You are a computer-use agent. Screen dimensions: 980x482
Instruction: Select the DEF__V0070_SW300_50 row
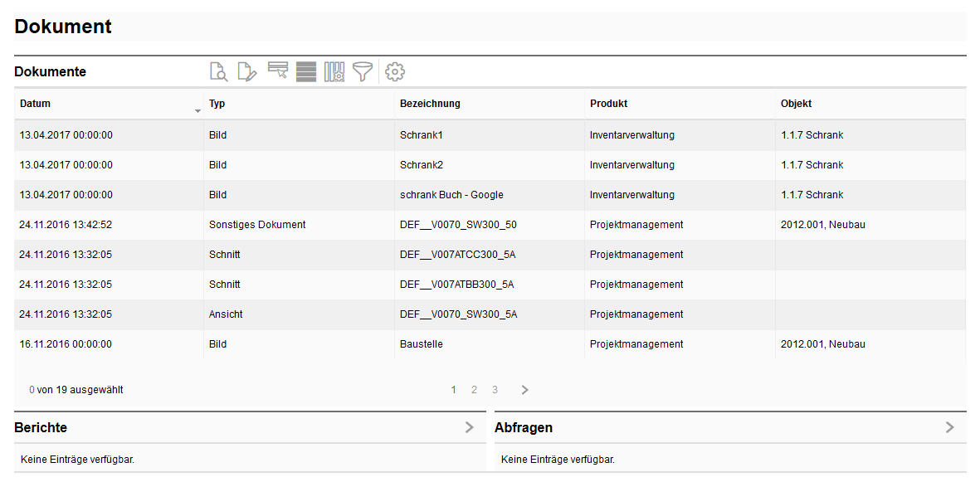(458, 225)
